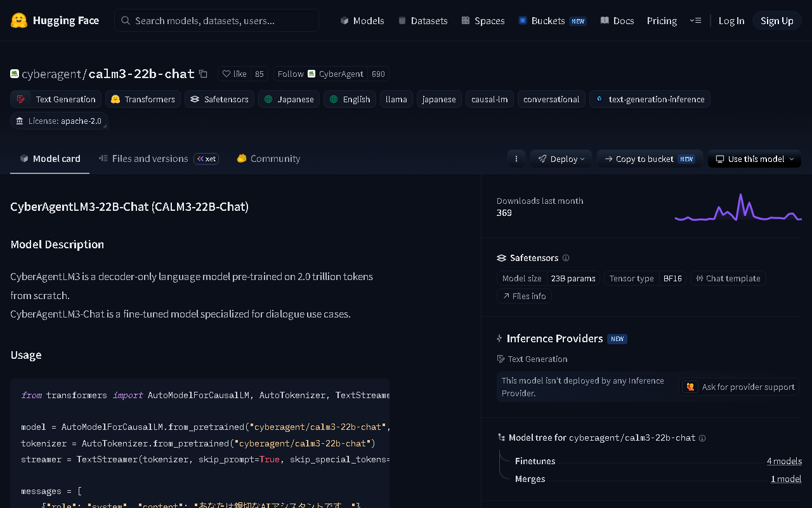Copy model name with the clipboard icon
The image size is (812, 508).
[x=203, y=74]
